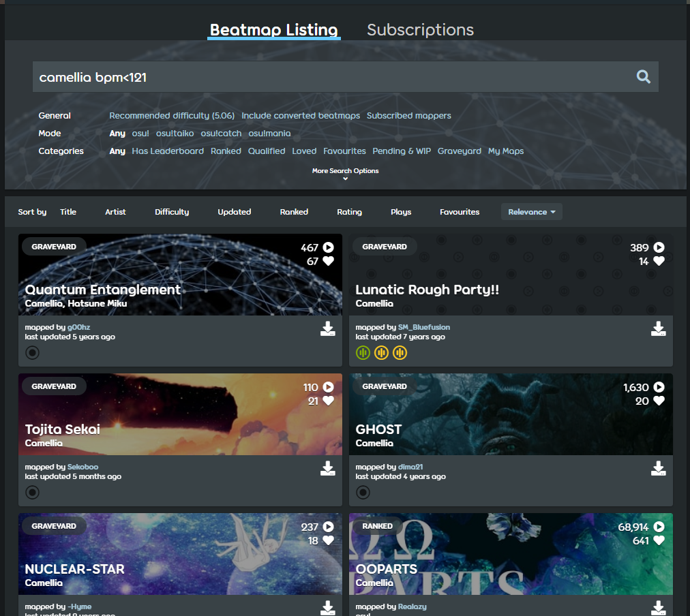
Task: Click the first yellow difficulty icon on Lunatic Rough Party!!
Action: coord(382,352)
